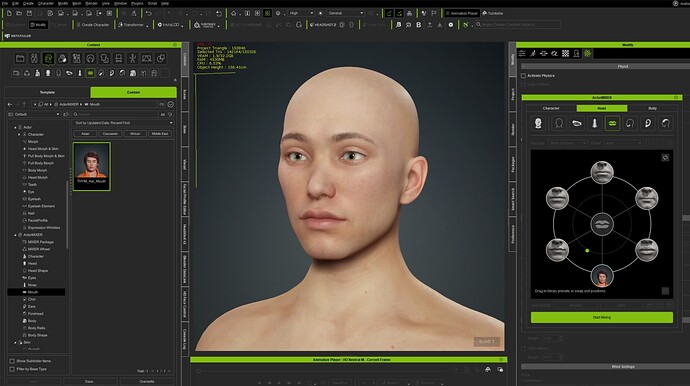Select the Eyes subcategory icon in Content toolbar

click(x=69, y=73)
